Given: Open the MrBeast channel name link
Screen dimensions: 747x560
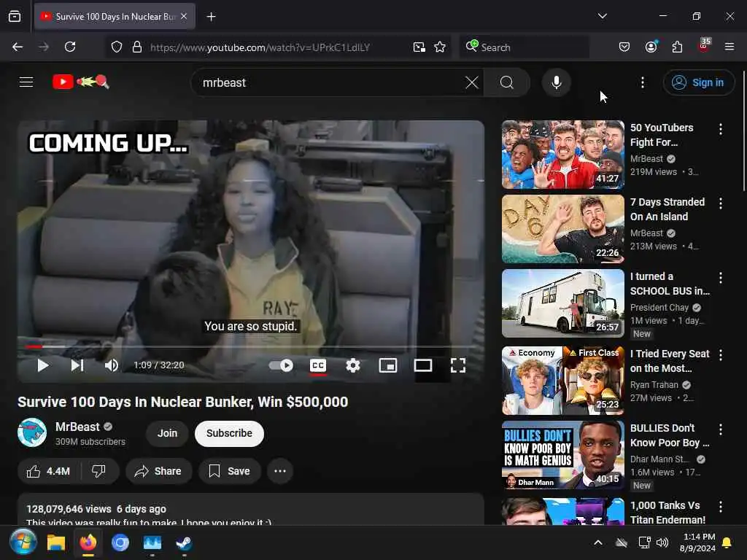Looking at the screenshot, I should [x=77, y=427].
